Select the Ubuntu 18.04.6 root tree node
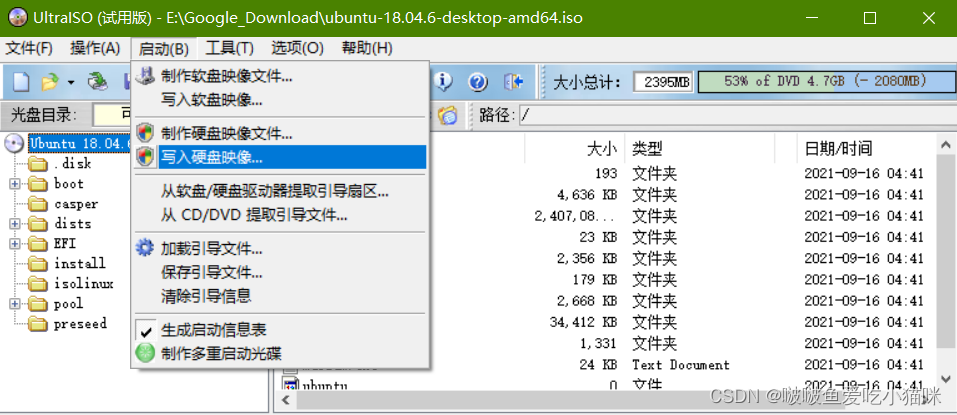Viewport: 957px width, 415px height. (79, 144)
